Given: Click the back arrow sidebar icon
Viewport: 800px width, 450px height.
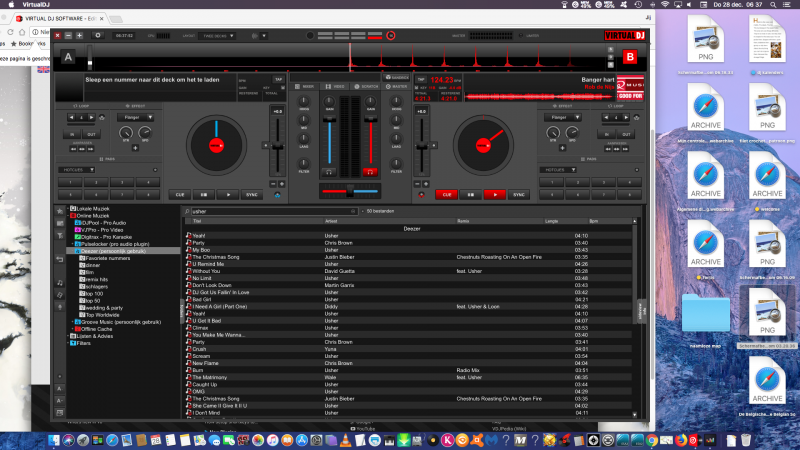Looking at the screenshot, I should (60, 259).
